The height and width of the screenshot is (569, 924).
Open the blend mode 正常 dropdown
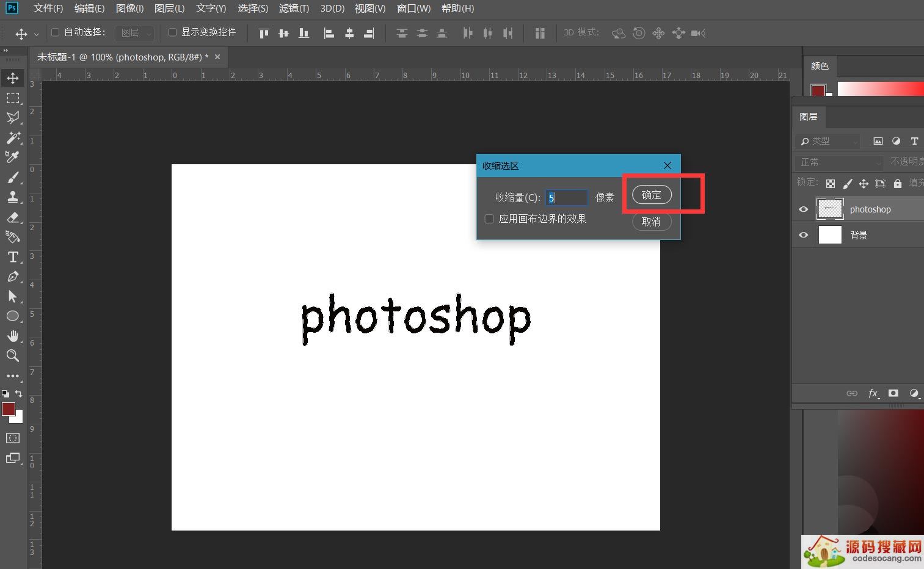click(840, 162)
